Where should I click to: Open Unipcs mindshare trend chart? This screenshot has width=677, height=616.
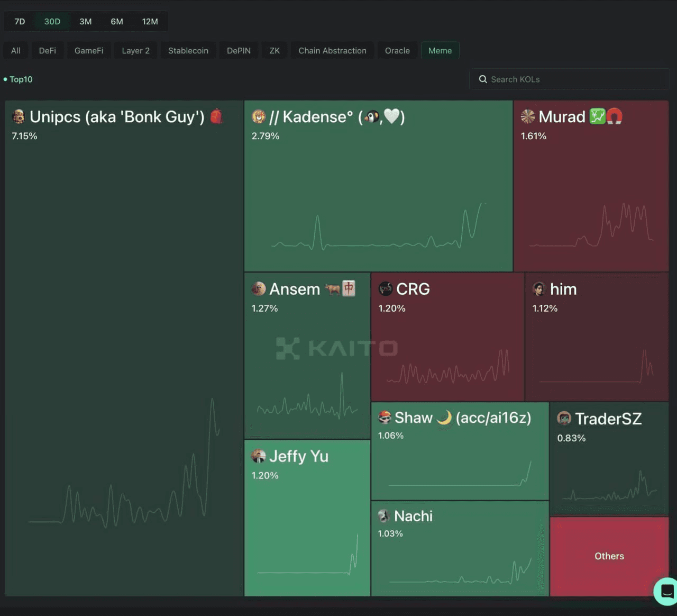(124, 463)
